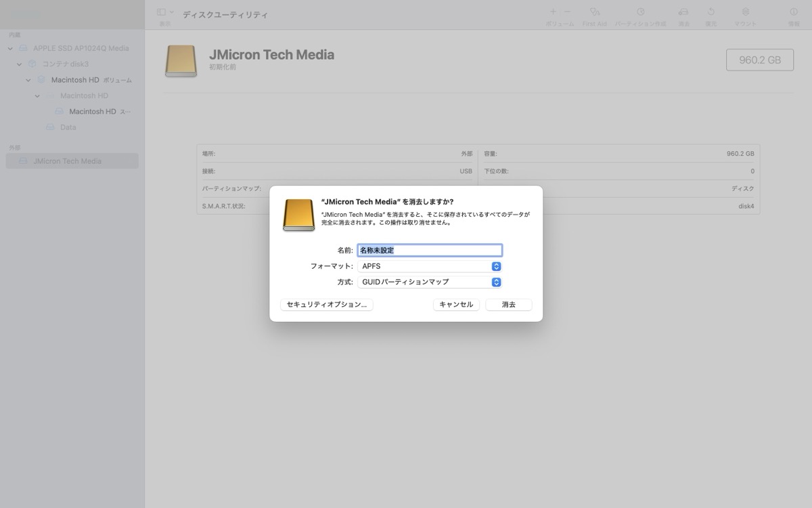The image size is (812, 508).
Task: Click the ディスクユーティリティ window title
Action: (x=225, y=14)
